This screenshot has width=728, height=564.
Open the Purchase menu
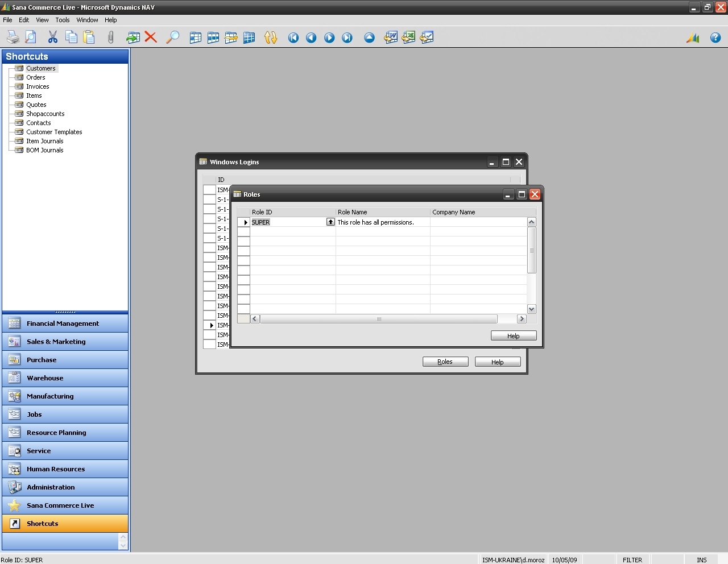coord(65,360)
